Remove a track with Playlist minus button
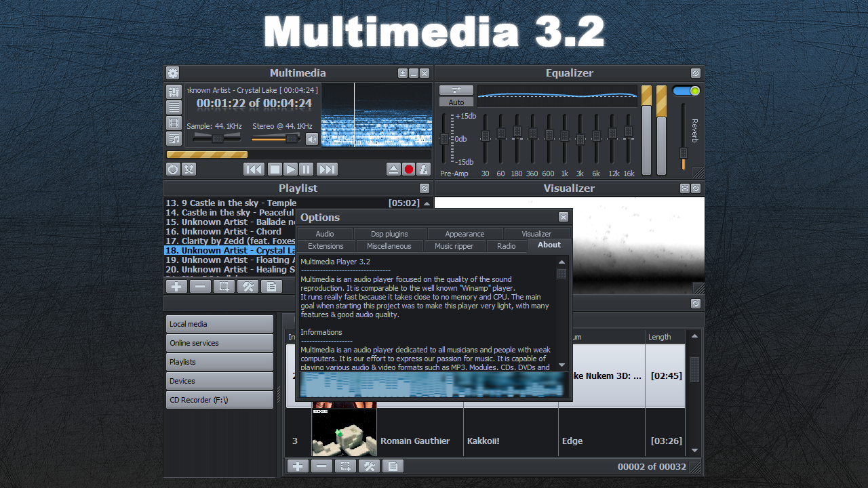The image size is (868, 488). coord(200,287)
